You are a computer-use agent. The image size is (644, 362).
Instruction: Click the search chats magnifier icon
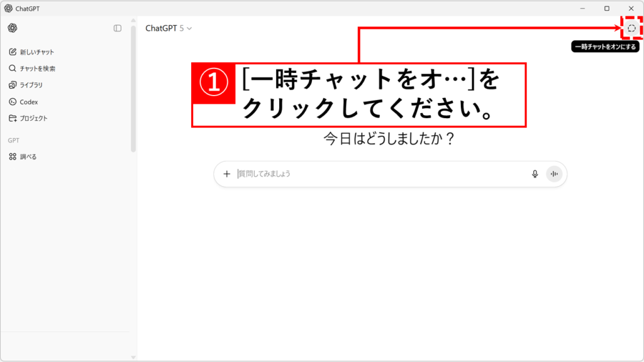coord(13,68)
